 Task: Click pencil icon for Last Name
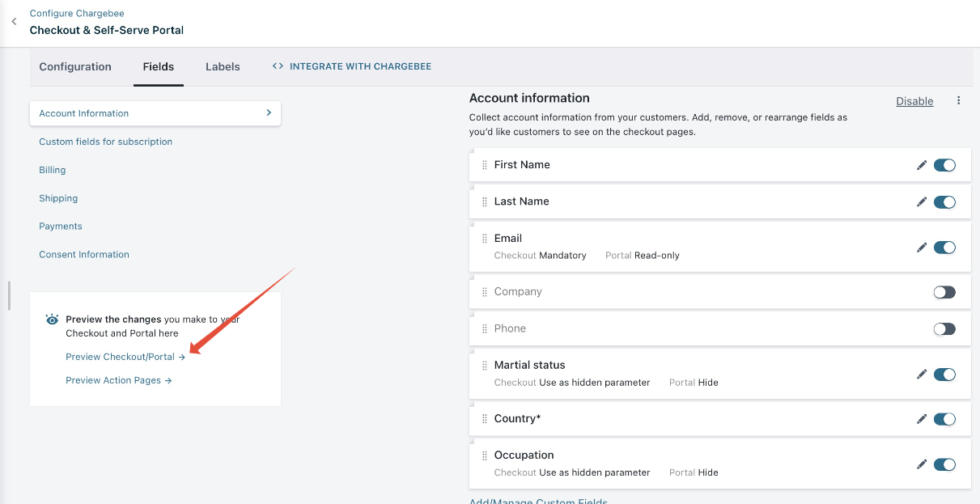921,202
